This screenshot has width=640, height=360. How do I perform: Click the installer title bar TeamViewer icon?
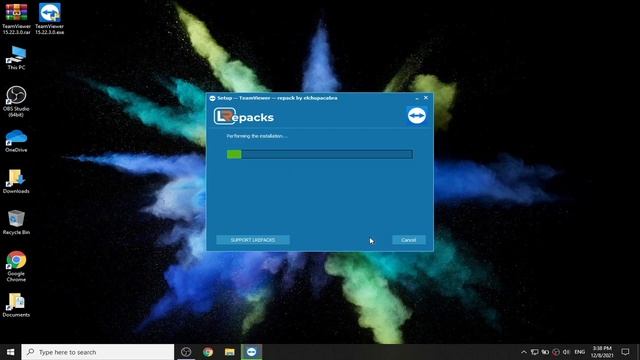[x=212, y=98]
